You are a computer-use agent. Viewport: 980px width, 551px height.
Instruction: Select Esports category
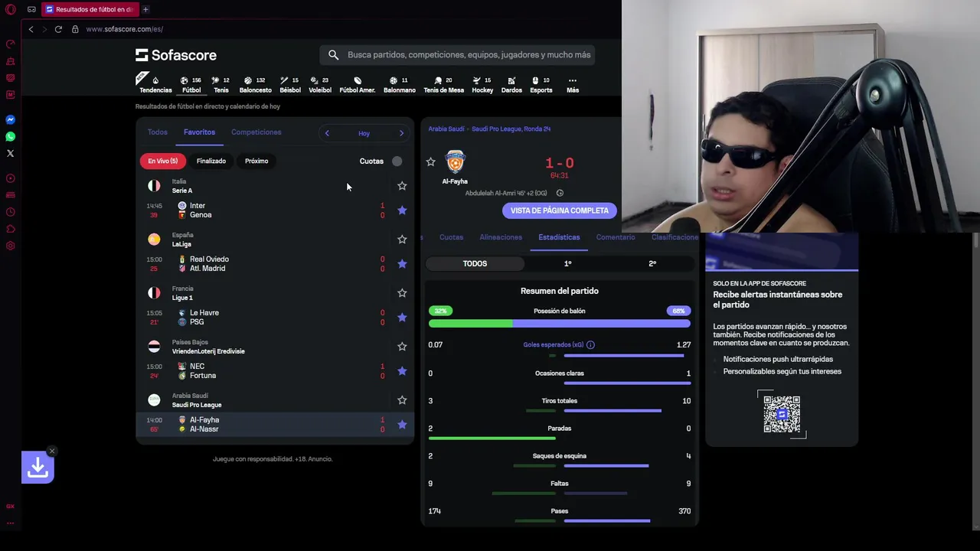click(x=541, y=84)
